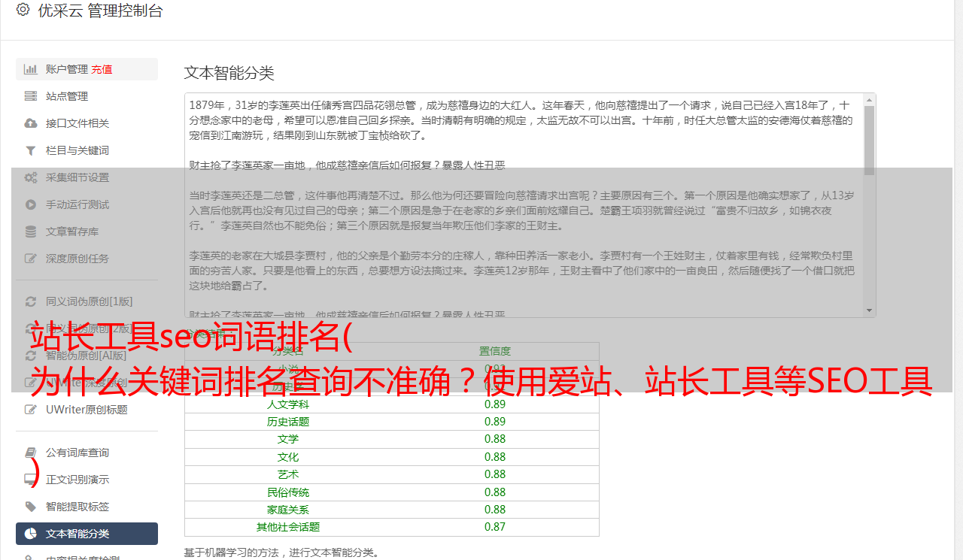
Task: Click the 置信度 column header
Action: [495, 351]
